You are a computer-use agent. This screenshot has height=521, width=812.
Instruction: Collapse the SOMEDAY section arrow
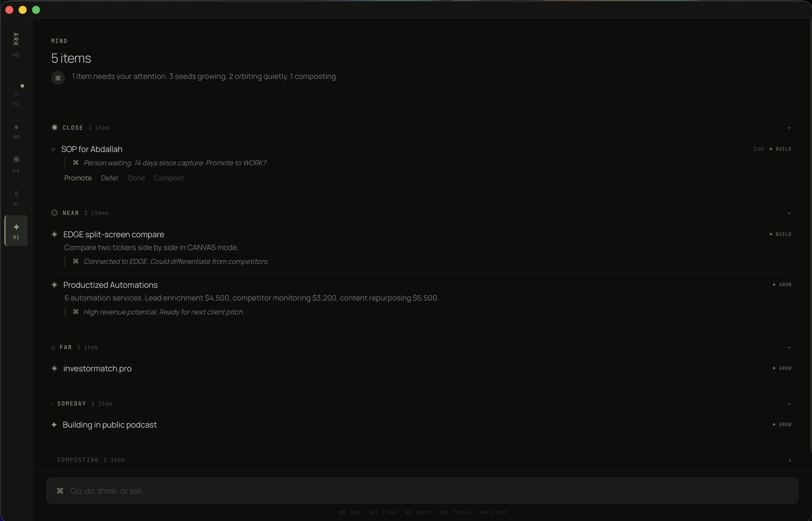click(789, 404)
